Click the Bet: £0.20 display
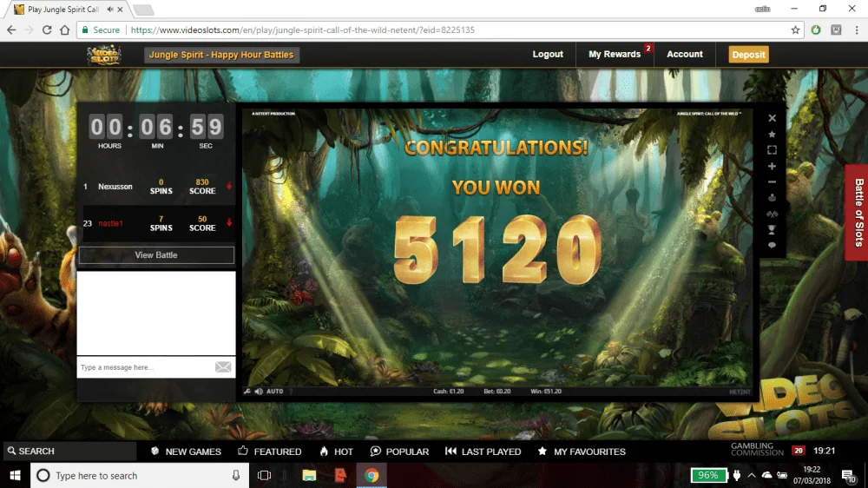 497,391
